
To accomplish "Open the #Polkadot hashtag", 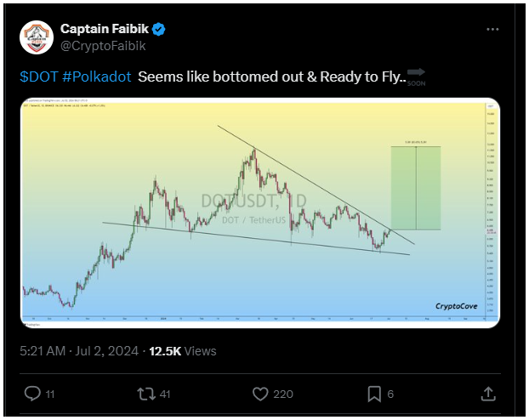I will pyautogui.click(x=96, y=77).
